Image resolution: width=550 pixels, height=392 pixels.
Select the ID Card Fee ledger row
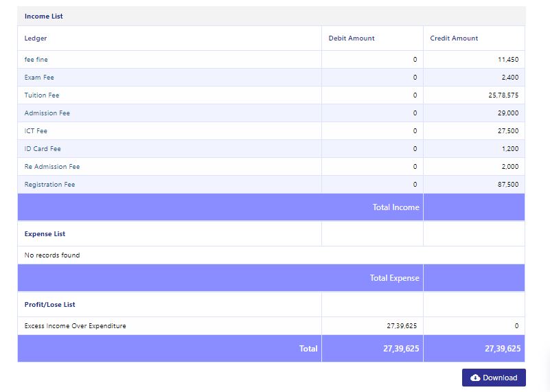[x=271, y=149]
